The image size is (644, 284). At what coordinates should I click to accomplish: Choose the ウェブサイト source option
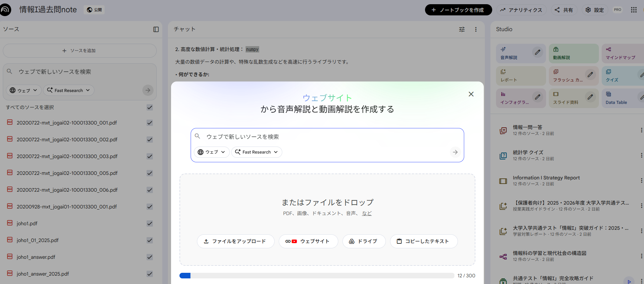point(308,241)
